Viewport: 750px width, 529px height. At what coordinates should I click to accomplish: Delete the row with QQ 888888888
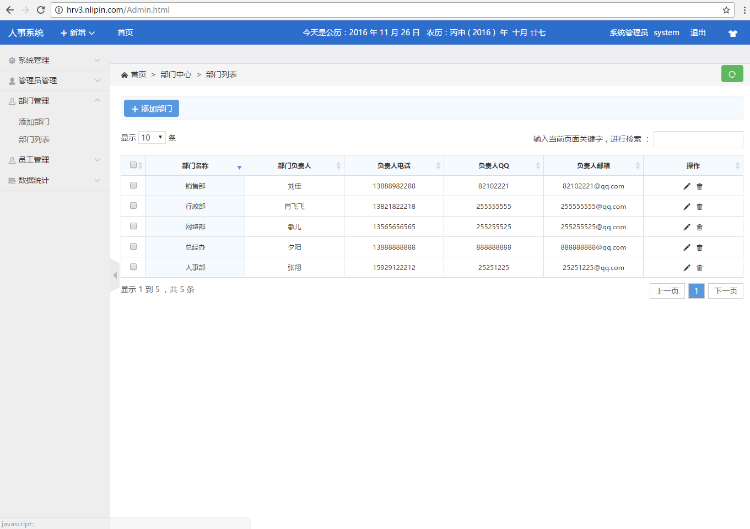coord(699,247)
